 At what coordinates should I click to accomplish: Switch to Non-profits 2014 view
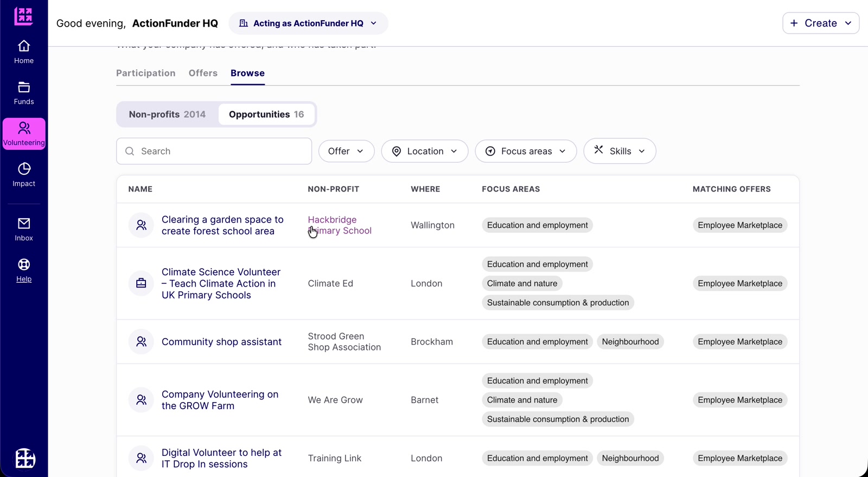click(x=167, y=115)
